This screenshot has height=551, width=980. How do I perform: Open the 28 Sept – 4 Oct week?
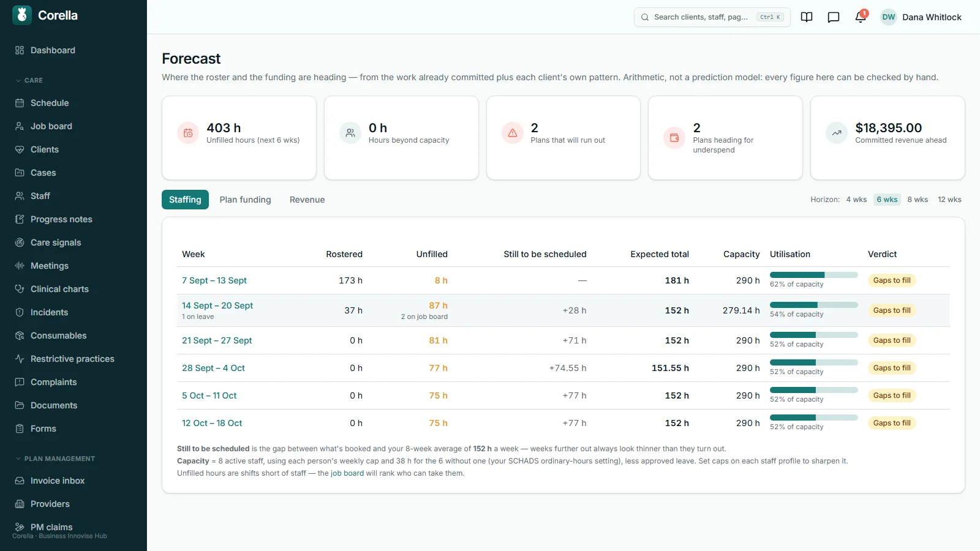(213, 368)
